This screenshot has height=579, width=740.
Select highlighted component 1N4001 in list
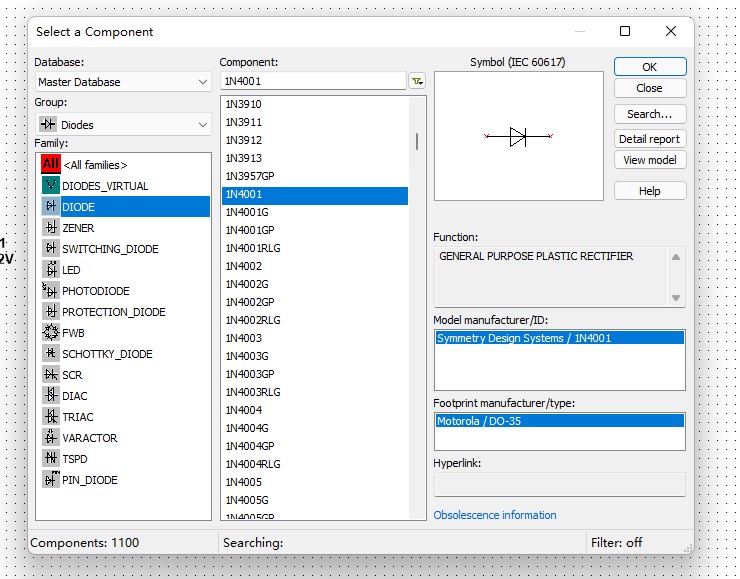(315, 194)
